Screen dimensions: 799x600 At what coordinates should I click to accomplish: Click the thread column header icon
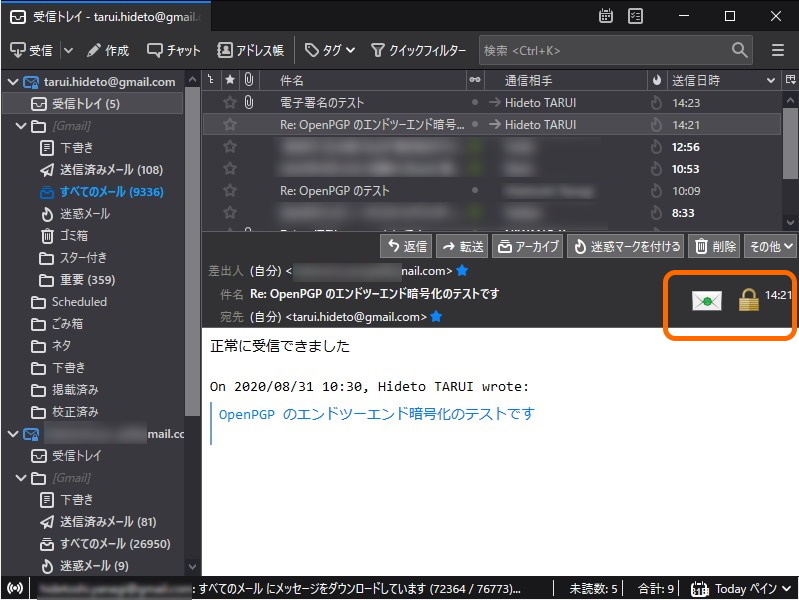pos(210,80)
